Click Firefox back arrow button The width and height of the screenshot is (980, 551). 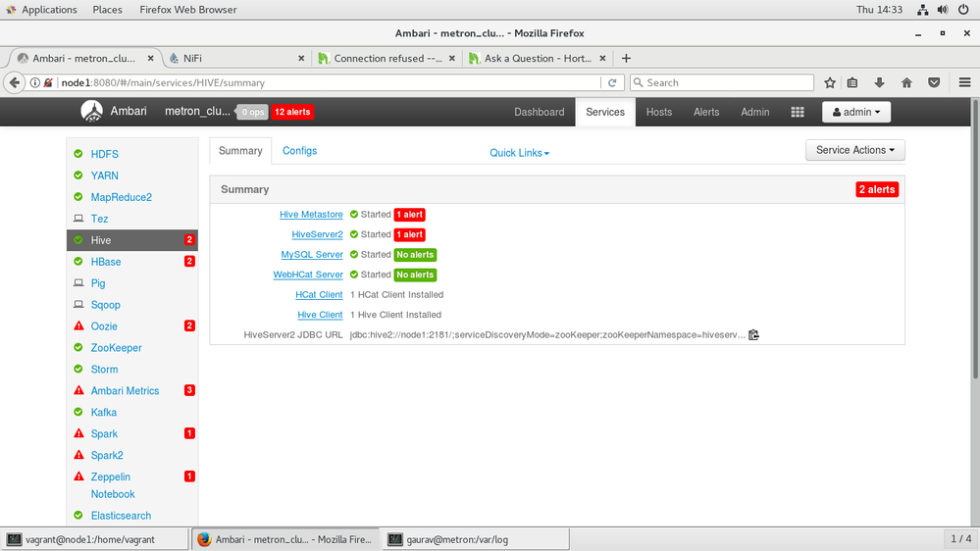pyautogui.click(x=15, y=82)
